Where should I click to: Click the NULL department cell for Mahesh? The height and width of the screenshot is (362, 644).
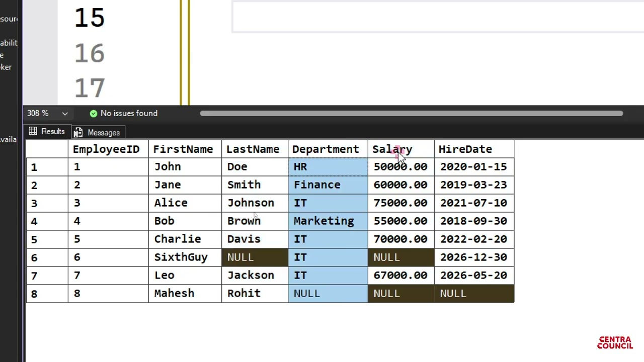(x=328, y=294)
